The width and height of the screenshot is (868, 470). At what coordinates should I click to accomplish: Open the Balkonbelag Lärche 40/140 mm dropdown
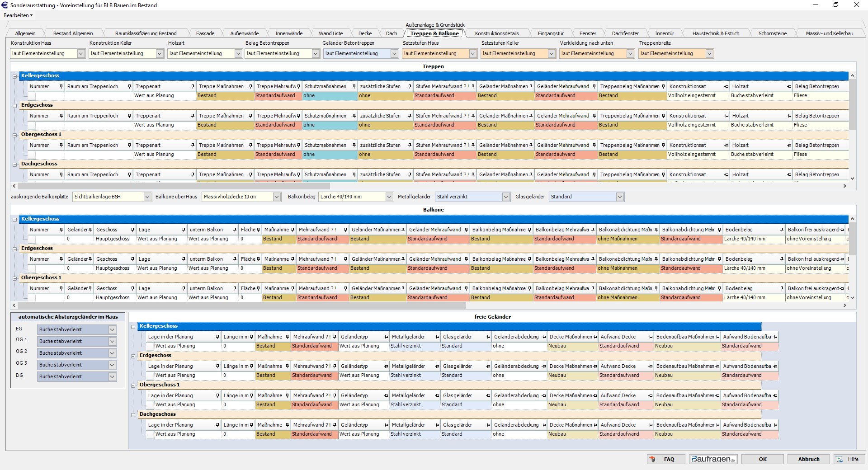pyautogui.click(x=389, y=197)
